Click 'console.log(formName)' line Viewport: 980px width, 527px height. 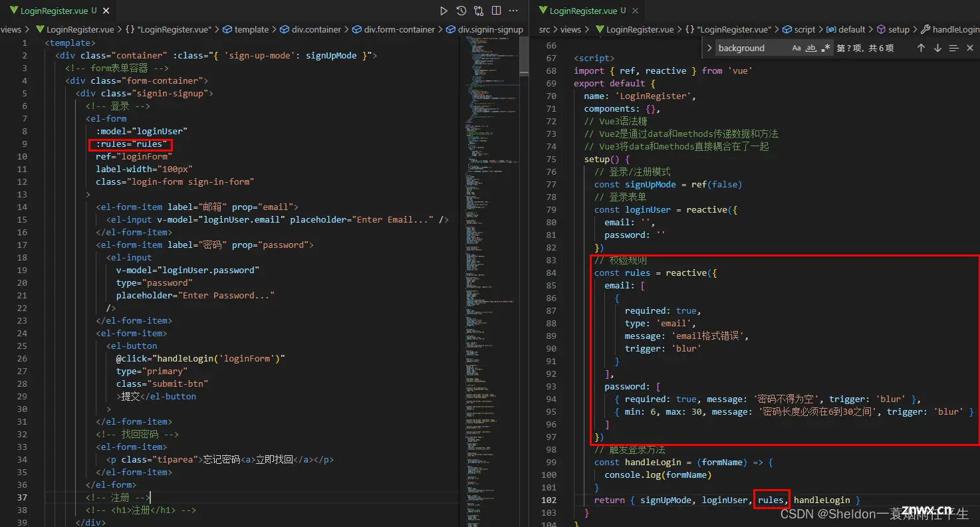(x=658, y=474)
